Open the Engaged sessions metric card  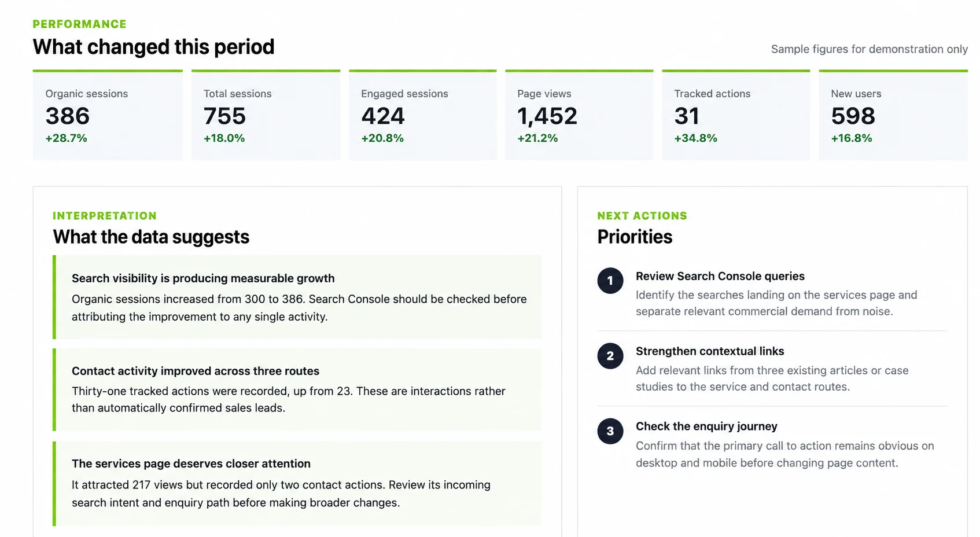click(x=422, y=115)
